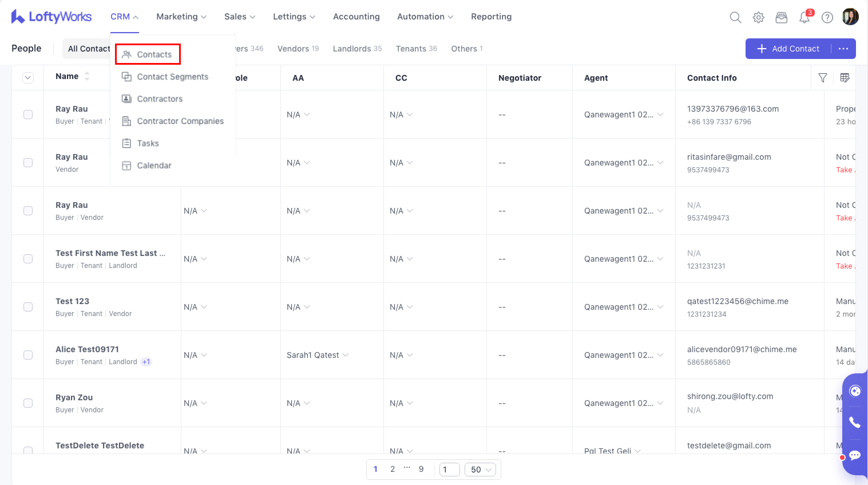Open the phone dialer icon
Viewport: 868px width, 485px height.
click(x=855, y=422)
